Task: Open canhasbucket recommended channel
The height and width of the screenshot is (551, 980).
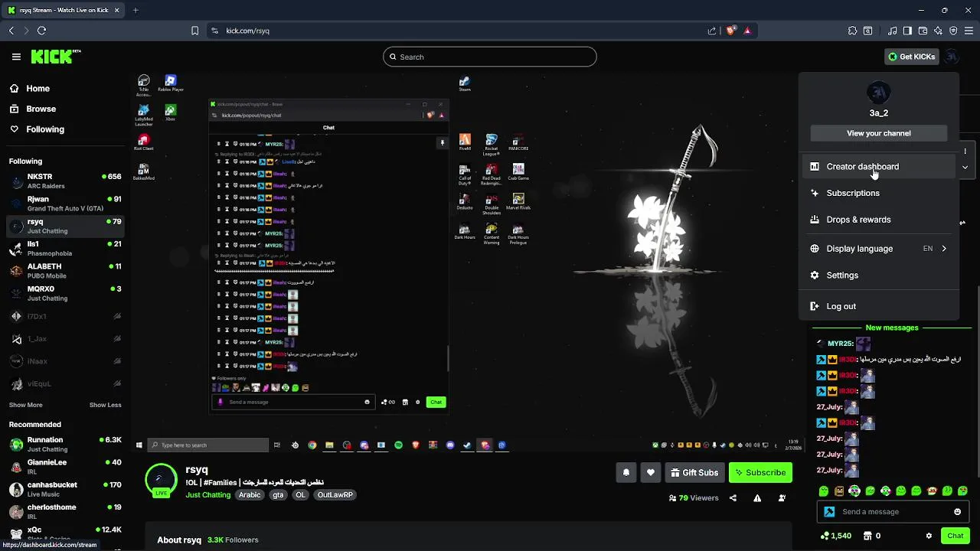Action: point(65,488)
